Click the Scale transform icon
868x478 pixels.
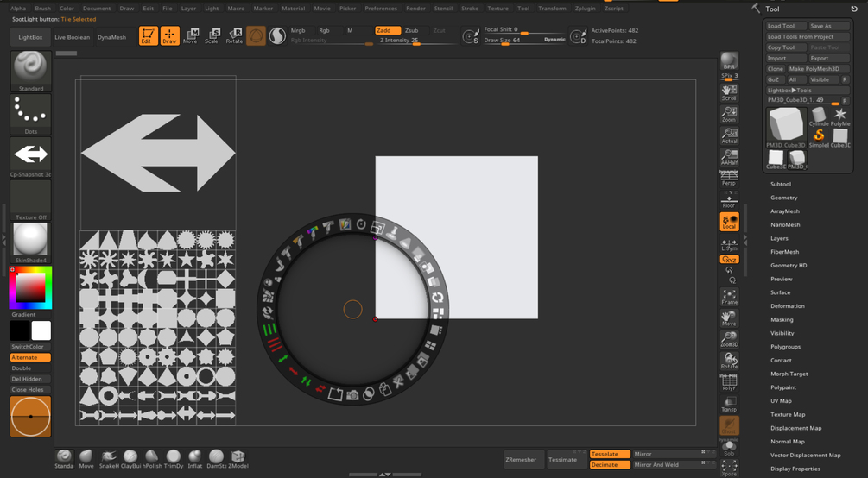point(212,36)
